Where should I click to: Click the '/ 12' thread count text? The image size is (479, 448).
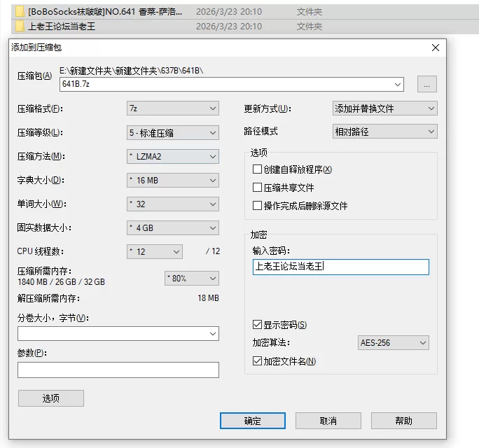tap(213, 251)
